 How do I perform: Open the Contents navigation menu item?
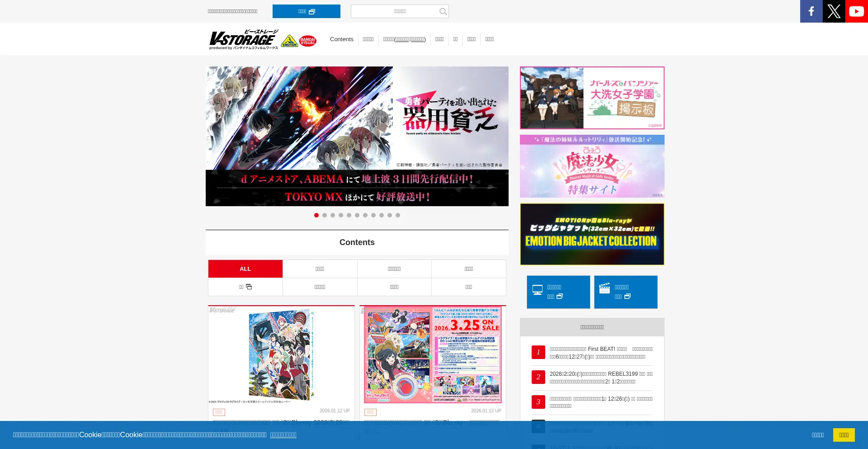tap(341, 39)
